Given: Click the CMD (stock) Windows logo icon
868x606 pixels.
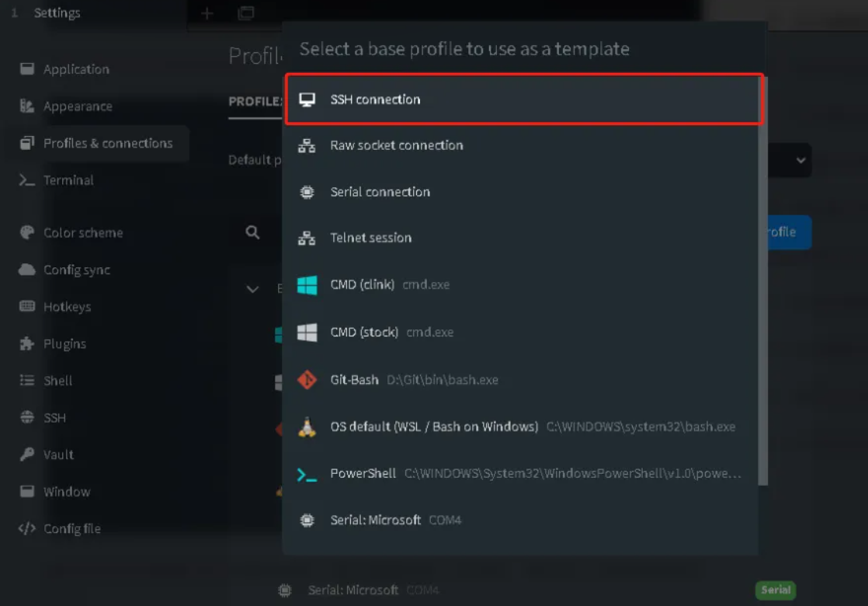Looking at the screenshot, I should (x=307, y=333).
